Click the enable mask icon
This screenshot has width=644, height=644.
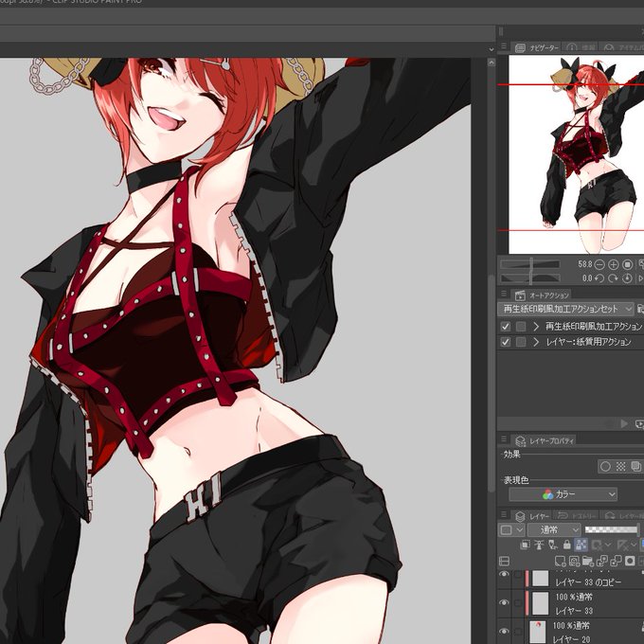pyautogui.click(x=597, y=546)
